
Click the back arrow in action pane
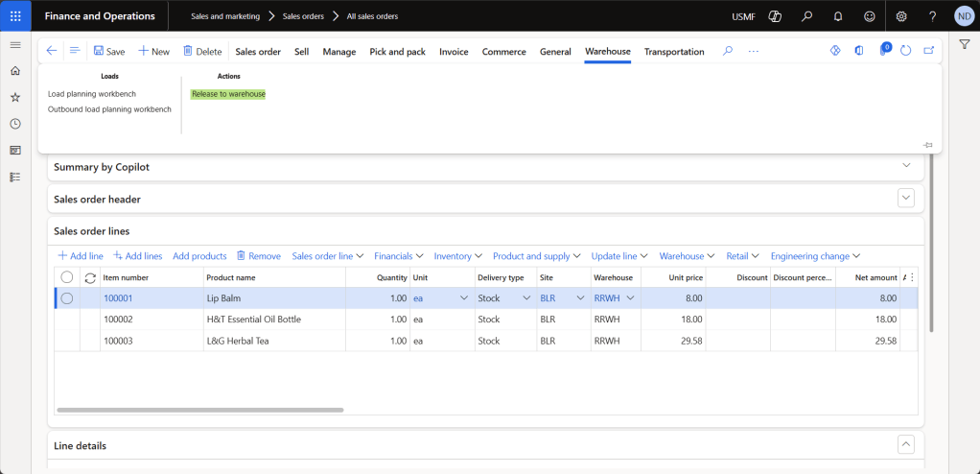(52, 51)
